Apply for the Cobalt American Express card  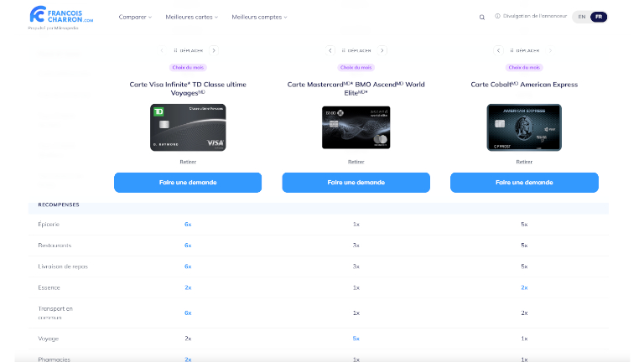click(524, 182)
